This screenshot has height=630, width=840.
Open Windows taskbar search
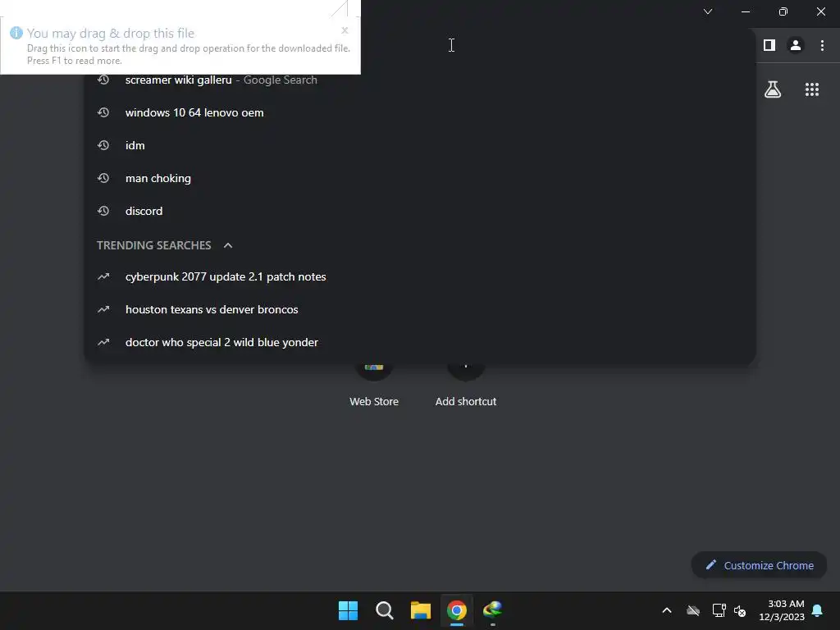[x=385, y=610]
